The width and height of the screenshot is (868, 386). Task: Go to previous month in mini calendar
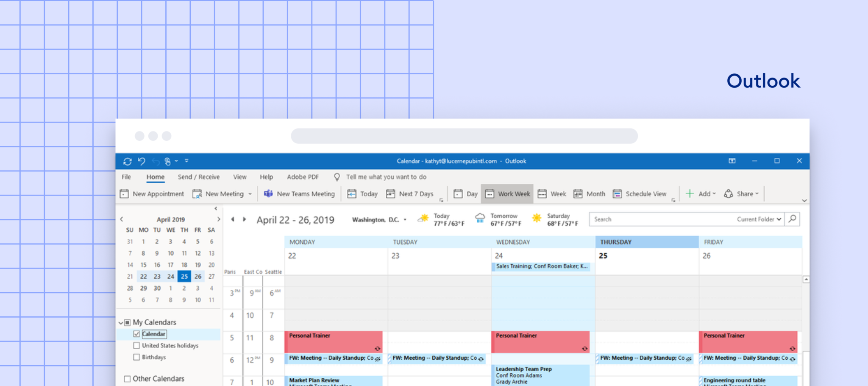coord(122,219)
